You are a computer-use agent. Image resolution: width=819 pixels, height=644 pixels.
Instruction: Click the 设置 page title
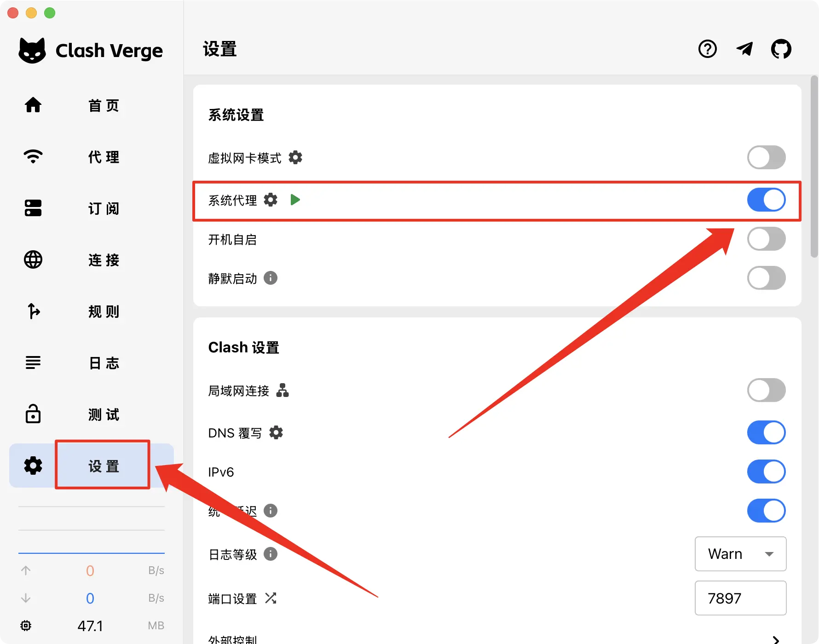coord(220,49)
